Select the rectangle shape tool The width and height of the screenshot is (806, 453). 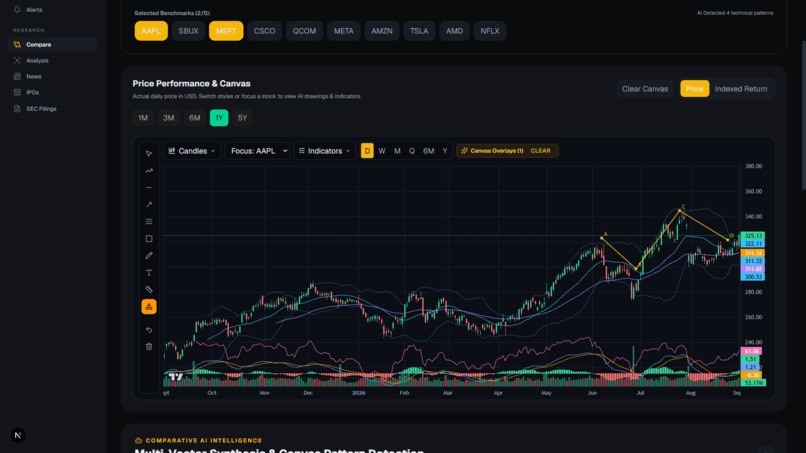[x=149, y=239]
